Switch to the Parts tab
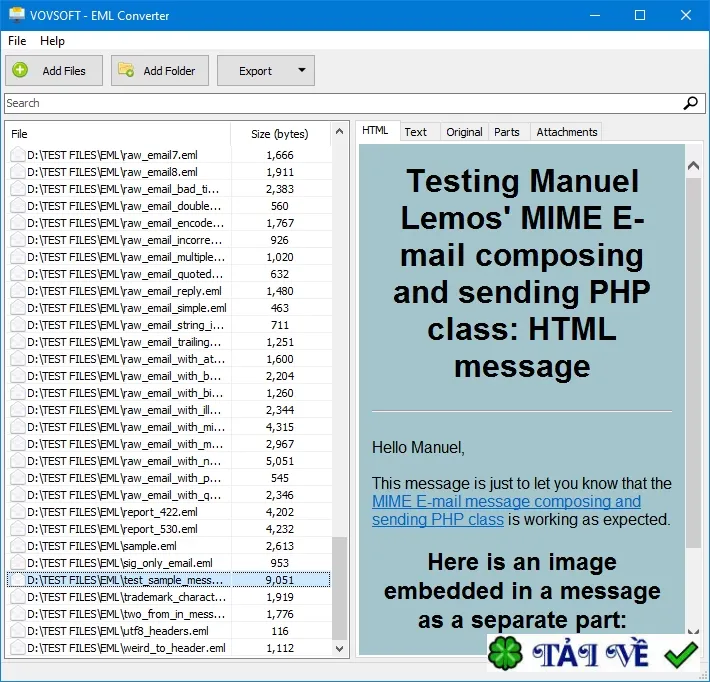 click(x=506, y=132)
